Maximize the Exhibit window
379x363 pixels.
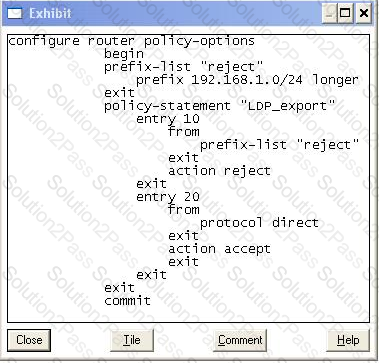[x=345, y=13]
